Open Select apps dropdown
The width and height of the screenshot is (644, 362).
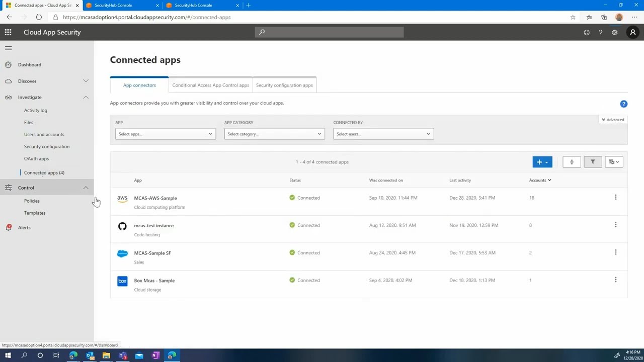166,134
